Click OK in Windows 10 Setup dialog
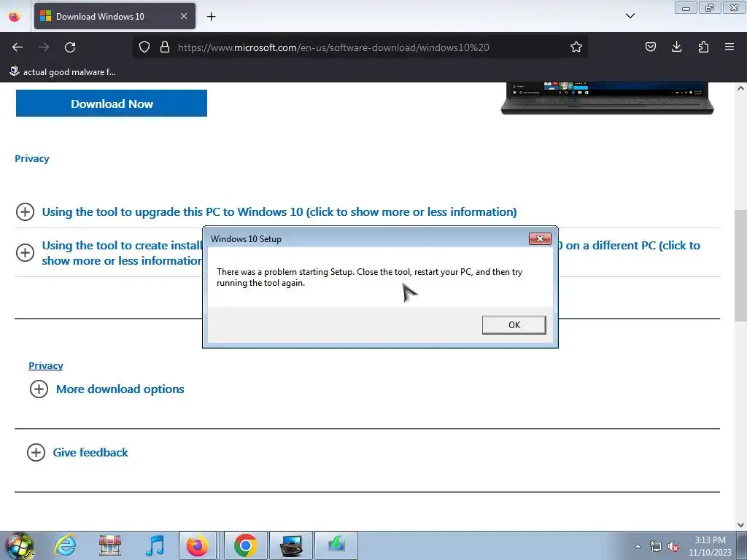Viewport: 747px width, 560px height. (514, 324)
